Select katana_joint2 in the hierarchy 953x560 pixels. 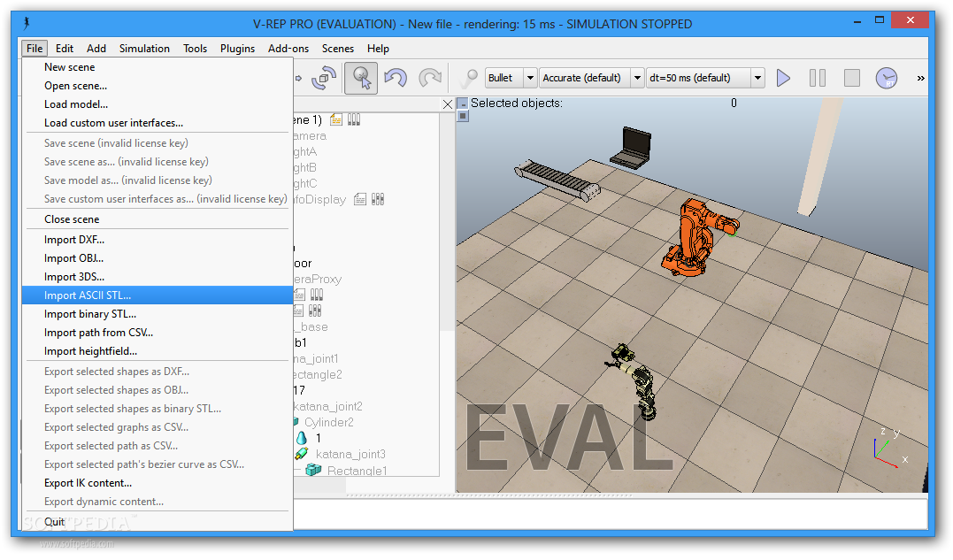(328, 406)
